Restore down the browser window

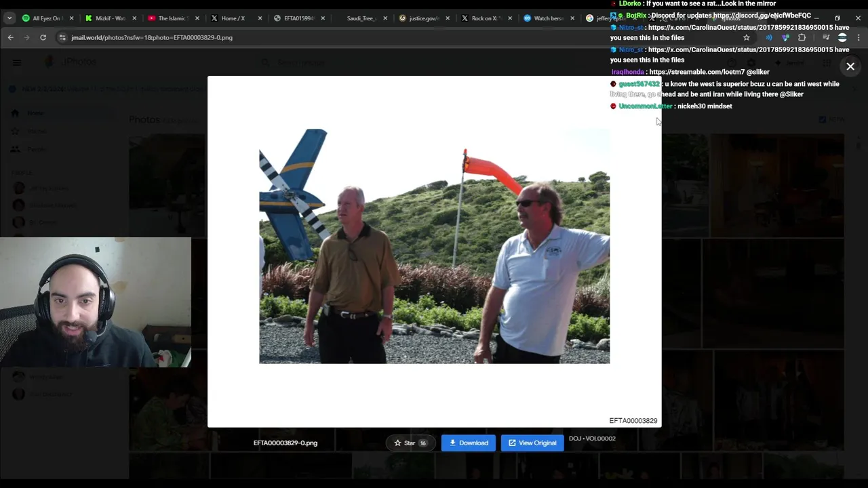pos(837,18)
